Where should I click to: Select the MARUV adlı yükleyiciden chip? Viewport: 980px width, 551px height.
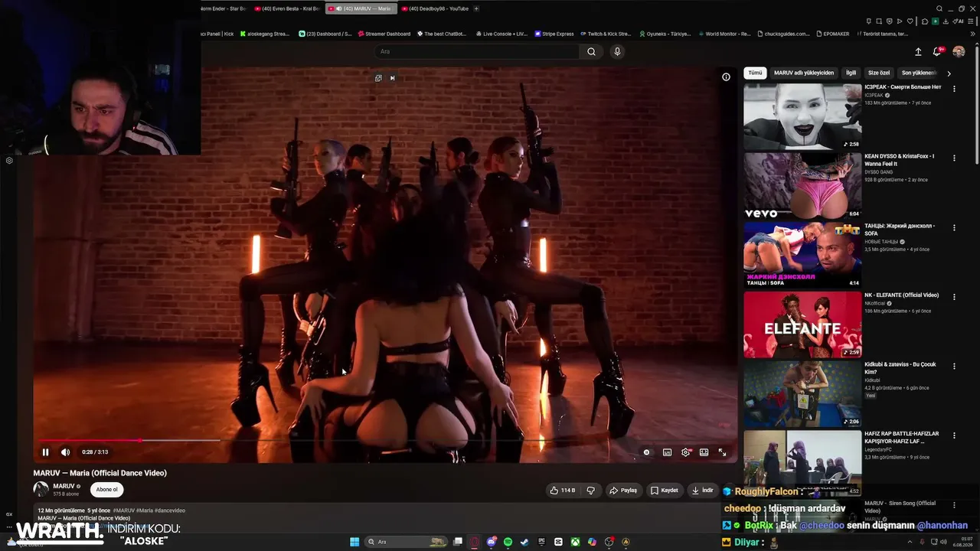pos(804,73)
